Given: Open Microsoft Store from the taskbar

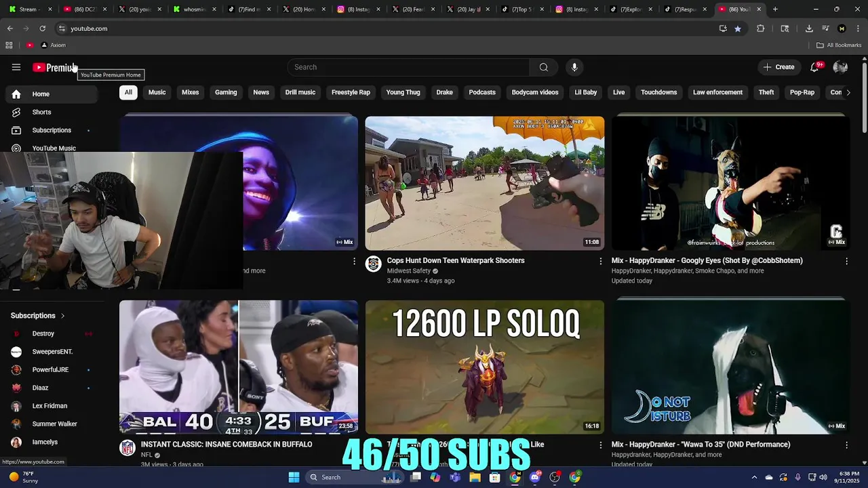Looking at the screenshot, I should [495, 477].
